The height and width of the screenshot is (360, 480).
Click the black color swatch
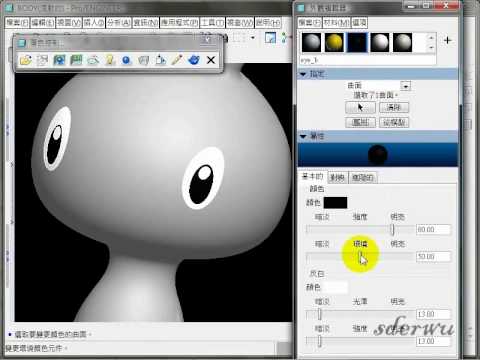(x=335, y=202)
